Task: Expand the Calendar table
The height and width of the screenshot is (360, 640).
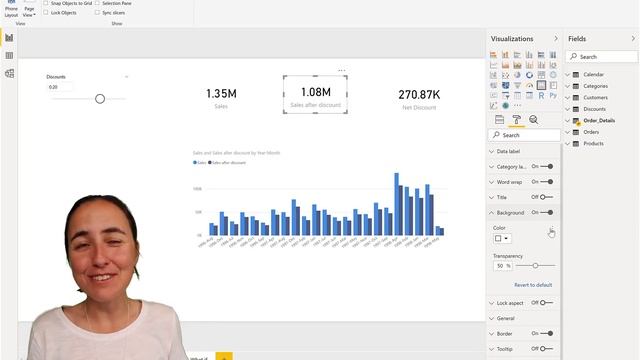Action: click(x=567, y=75)
